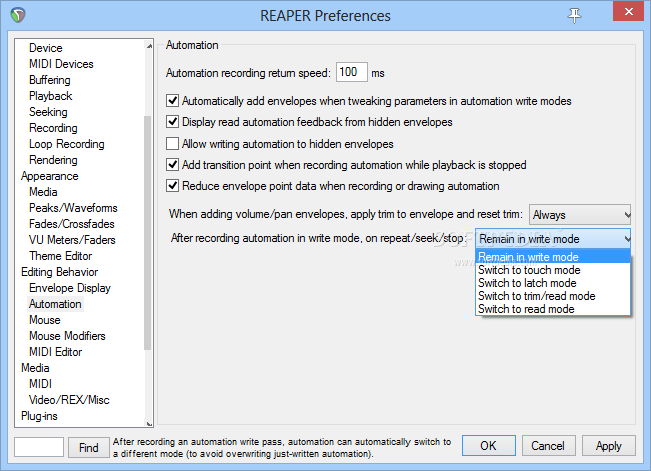Click the OK button
651x471 pixels.
tap(489, 446)
